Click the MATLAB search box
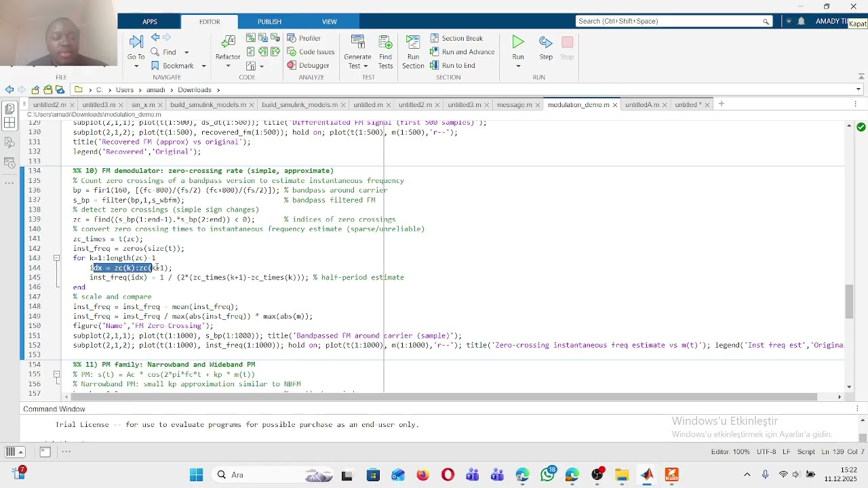Screen dimensions: 868x488 click(x=674, y=21)
